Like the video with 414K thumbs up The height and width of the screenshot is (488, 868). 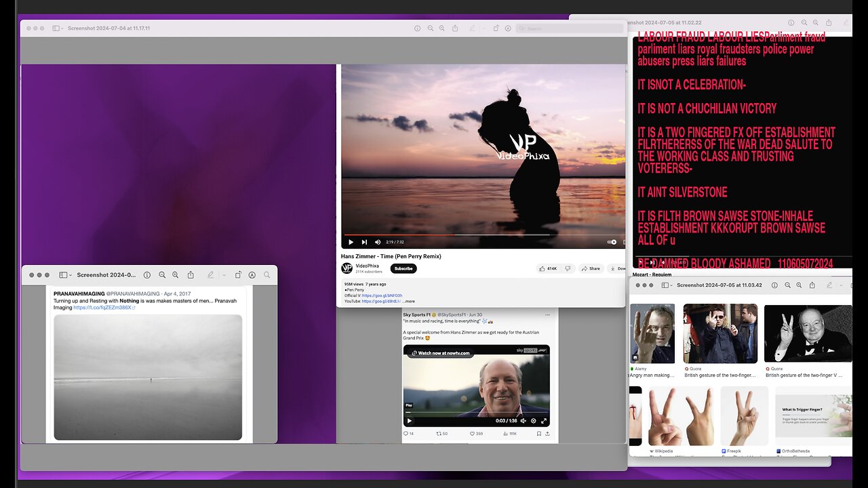pos(548,268)
